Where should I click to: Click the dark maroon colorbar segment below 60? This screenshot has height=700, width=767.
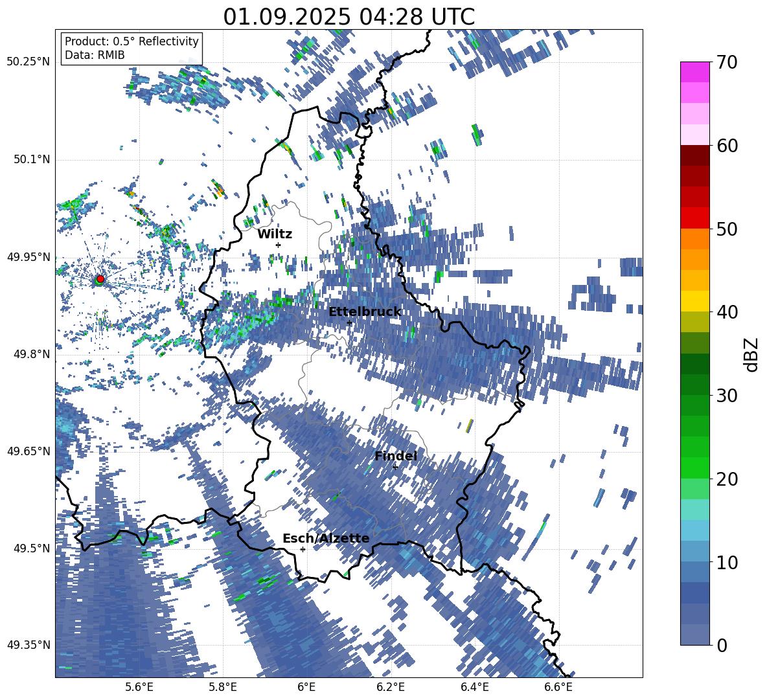pos(694,155)
